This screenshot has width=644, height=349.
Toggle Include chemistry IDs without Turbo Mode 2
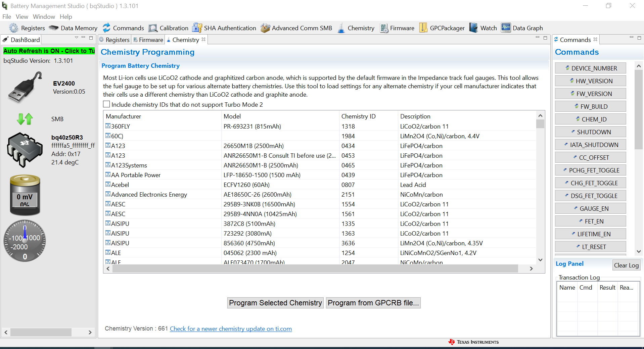pos(106,104)
